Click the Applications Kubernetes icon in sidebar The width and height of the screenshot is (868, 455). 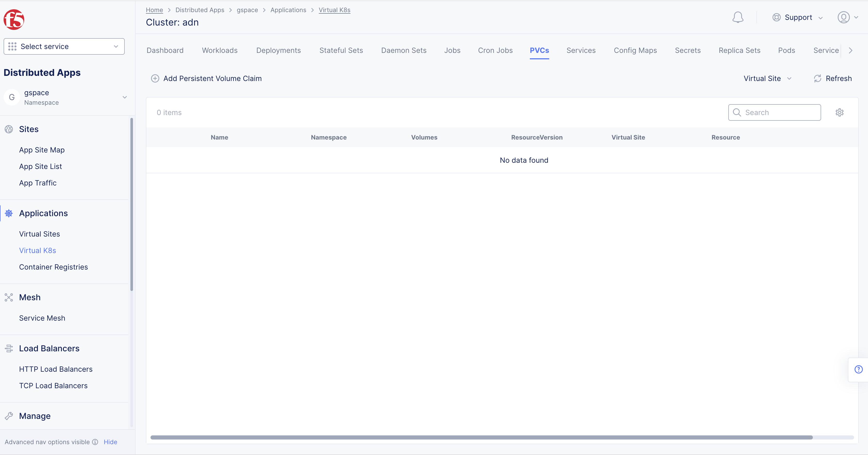point(9,213)
